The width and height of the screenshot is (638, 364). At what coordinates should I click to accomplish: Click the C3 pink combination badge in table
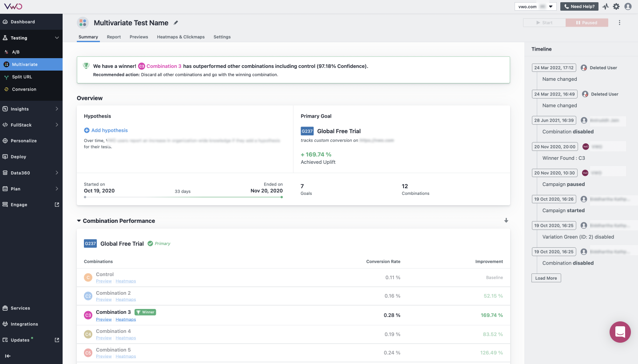click(88, 315)
